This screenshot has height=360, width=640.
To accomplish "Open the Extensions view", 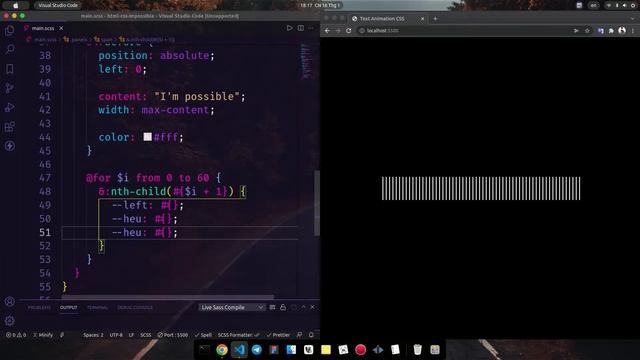I will coord(9,127).
